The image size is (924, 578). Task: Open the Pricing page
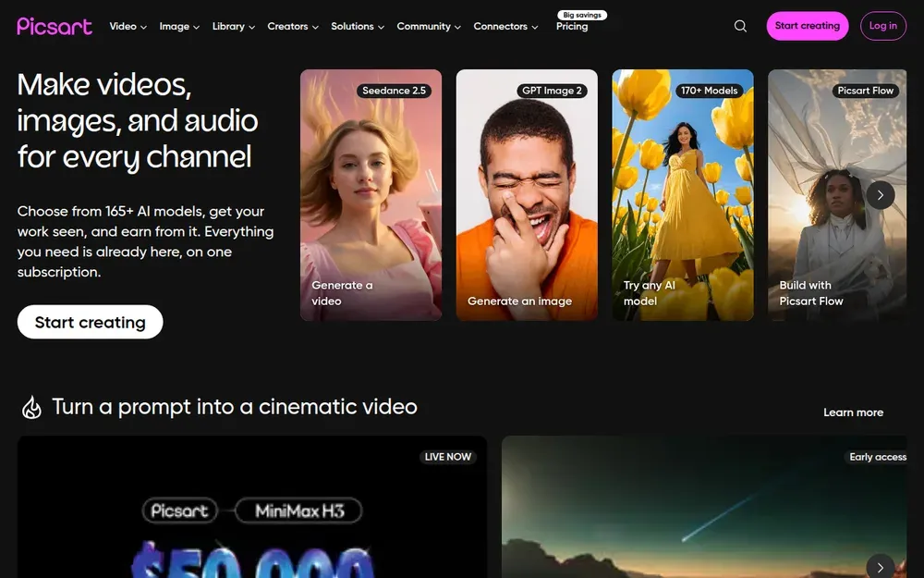[572, 27]
